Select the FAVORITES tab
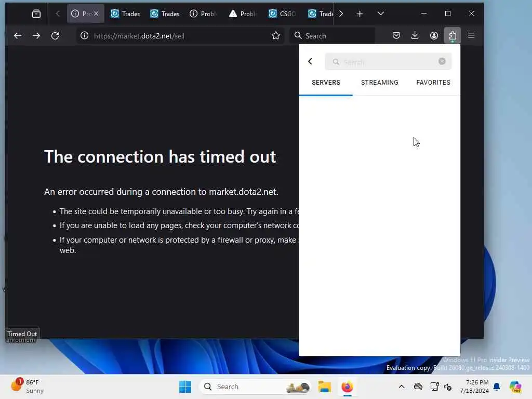The width and height of the screenshot is (532, 399). point(433,83)
